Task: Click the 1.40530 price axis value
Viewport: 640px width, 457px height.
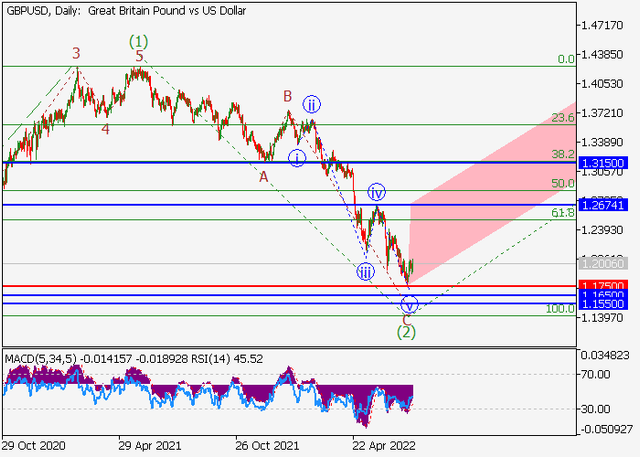Action: [602, 84]
